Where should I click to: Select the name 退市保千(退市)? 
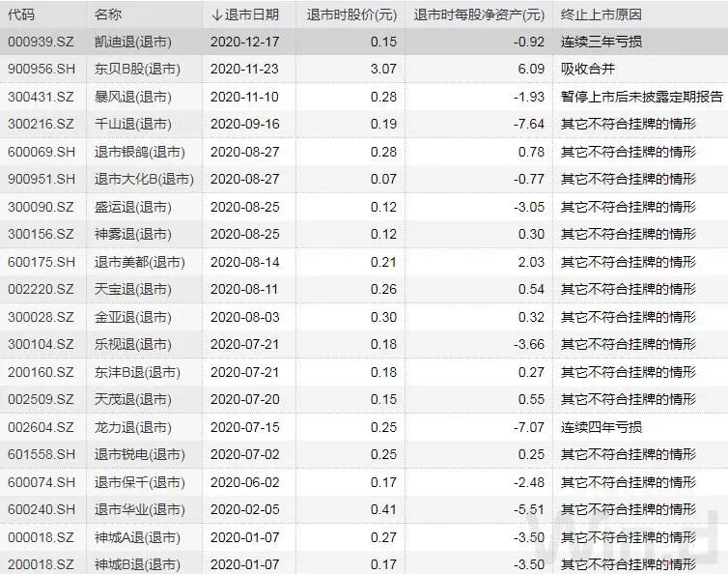pos(139,482)
